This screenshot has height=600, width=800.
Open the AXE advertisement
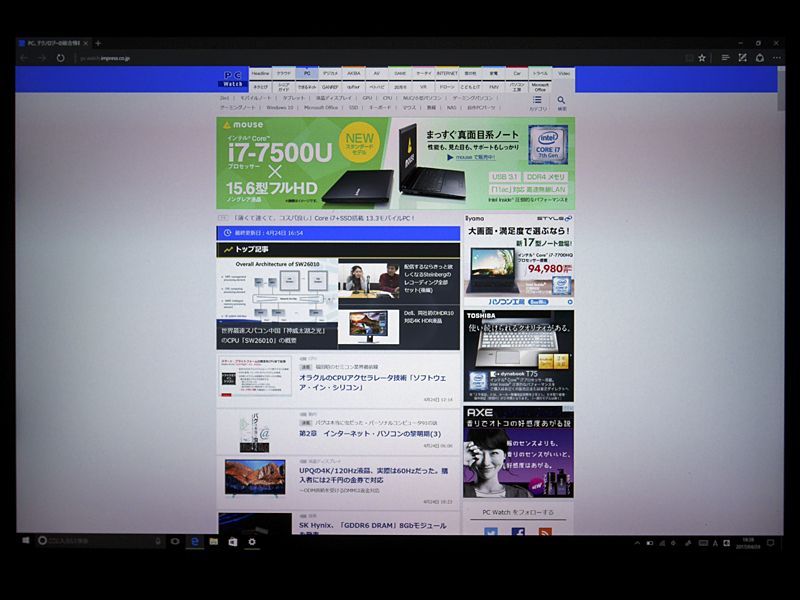(x=519, y=452)
